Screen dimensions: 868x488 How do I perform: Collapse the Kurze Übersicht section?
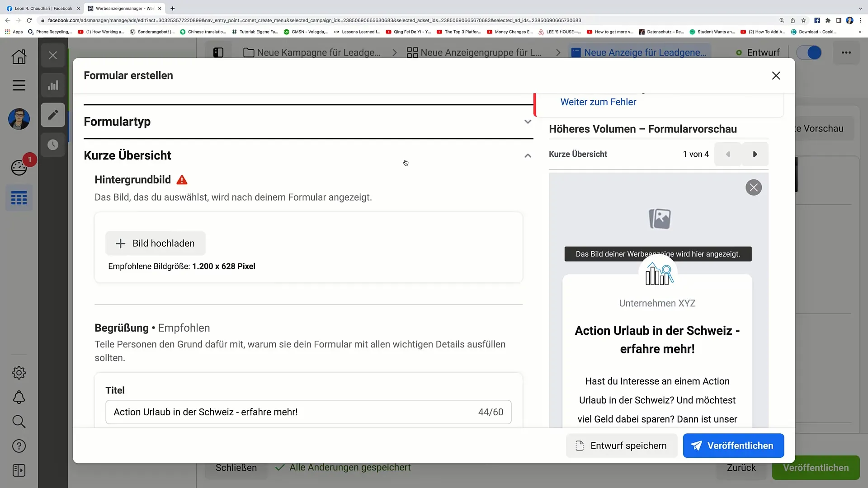[528, 155]
